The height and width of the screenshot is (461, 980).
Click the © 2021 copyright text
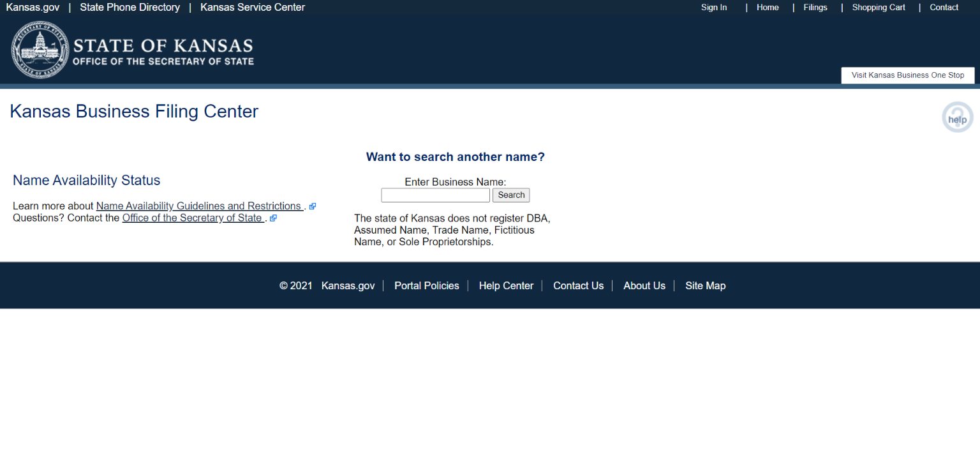point(296,286)
